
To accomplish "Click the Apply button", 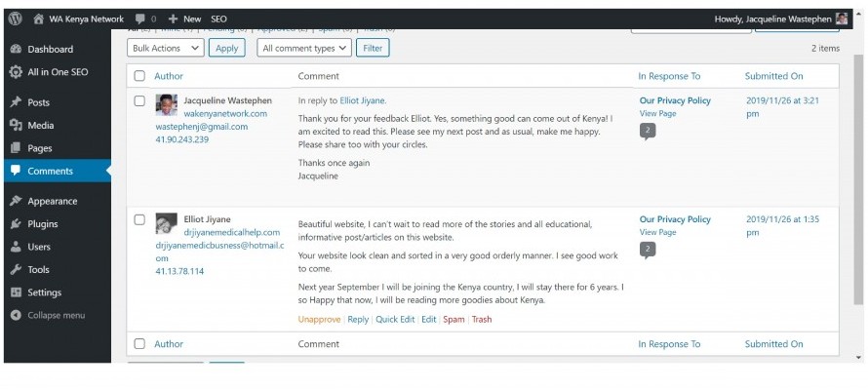I will [227, 48].
